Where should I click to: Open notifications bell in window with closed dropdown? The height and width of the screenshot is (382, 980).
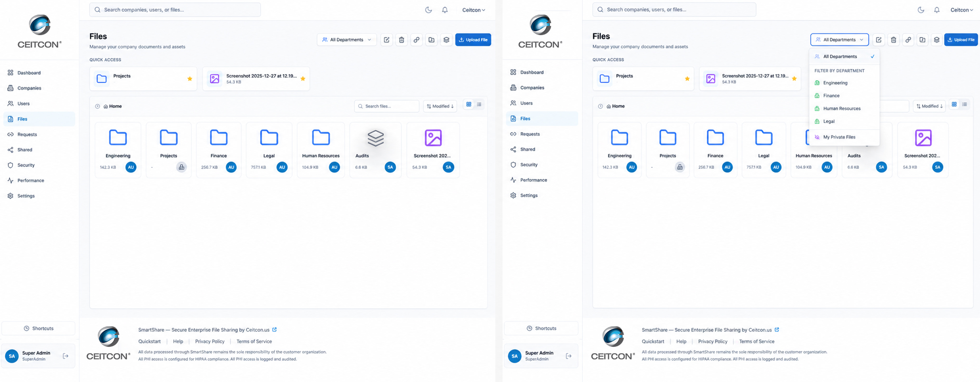(445, 10)
